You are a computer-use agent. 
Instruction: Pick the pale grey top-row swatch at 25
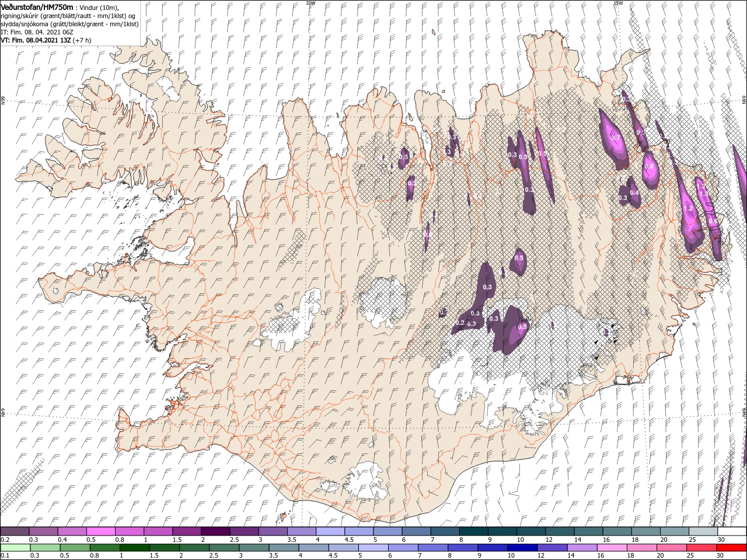(x=703, y=531)
